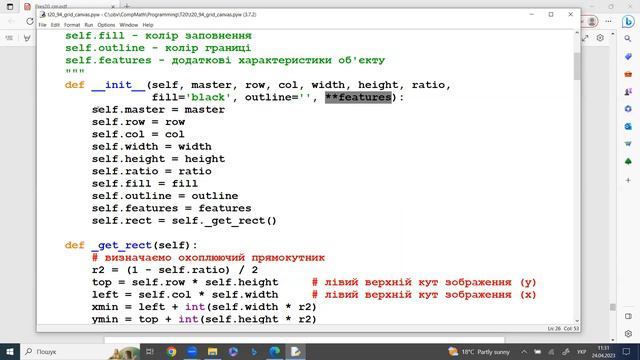Click the vertical scrollbar thumb in IDLE editor
Image resolution: width=640 pixels, height=360 pixels.
pos(577,66)
